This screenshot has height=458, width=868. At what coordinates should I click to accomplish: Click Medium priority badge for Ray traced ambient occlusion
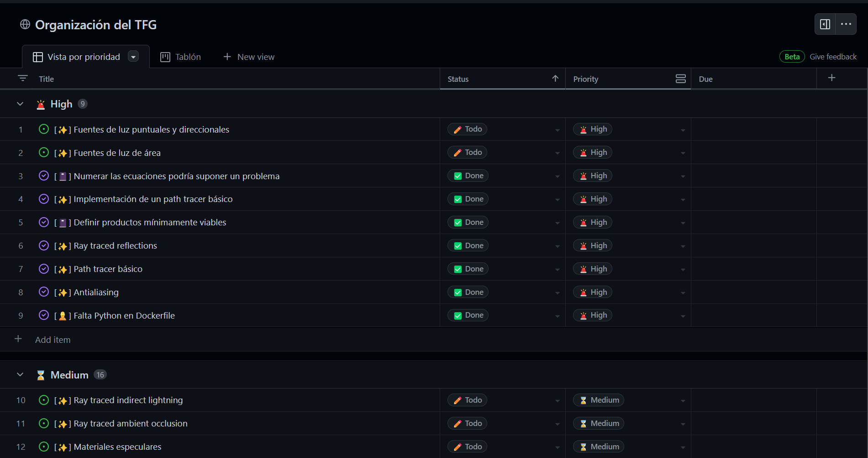coord(599,423)
